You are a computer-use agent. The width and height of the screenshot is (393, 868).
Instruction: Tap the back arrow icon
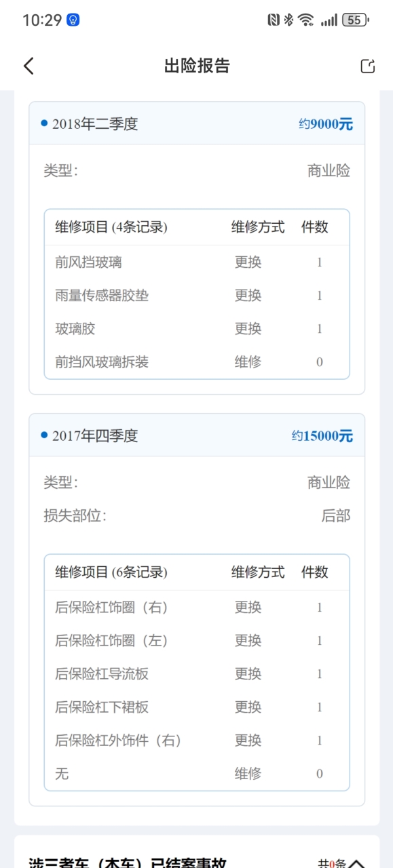[29, 66]
